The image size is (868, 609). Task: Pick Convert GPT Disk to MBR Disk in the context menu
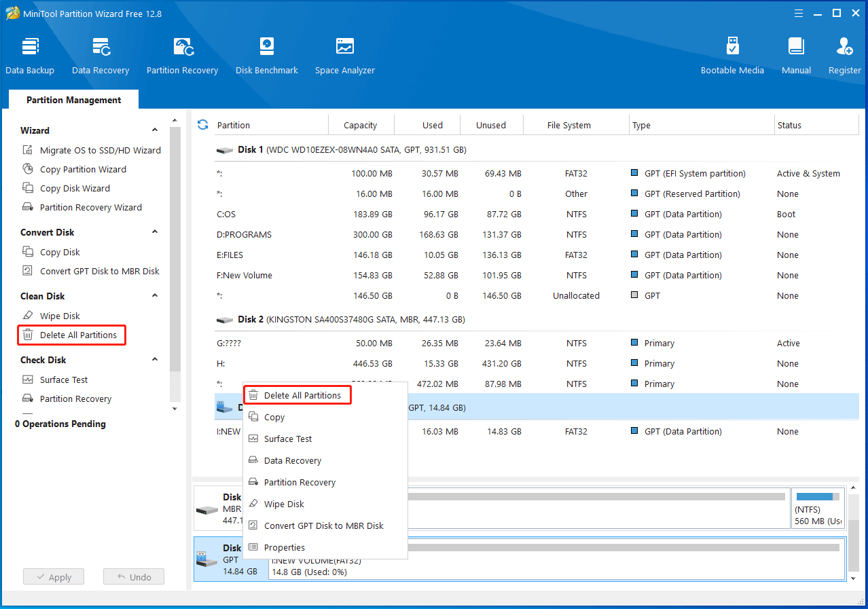pos(325,525)
